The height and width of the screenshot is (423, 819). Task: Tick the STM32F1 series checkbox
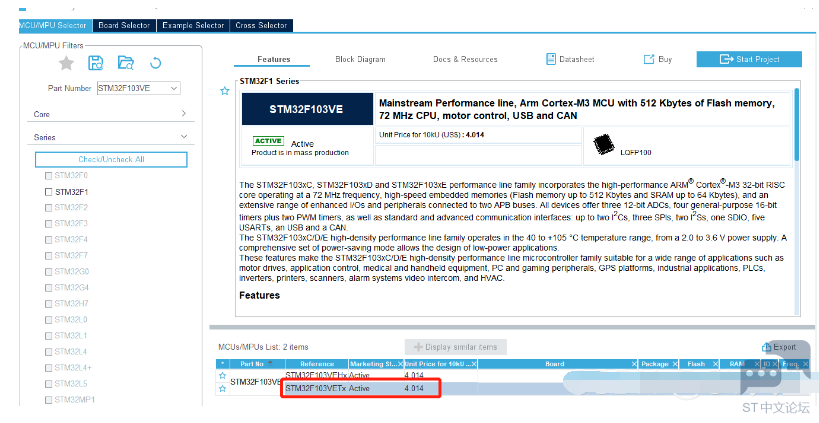pyautogui.click(x=49, y=192)
